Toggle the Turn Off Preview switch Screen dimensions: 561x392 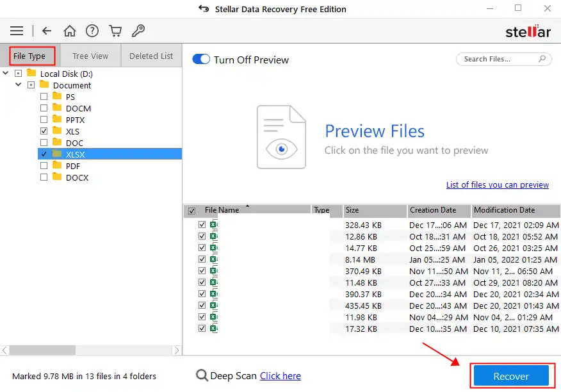point(201,59)
